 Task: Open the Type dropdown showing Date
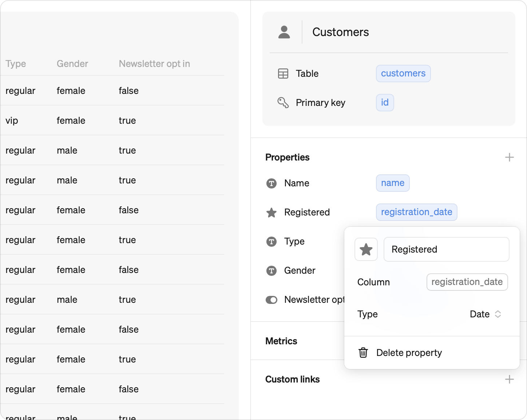[x=486, y=314]
